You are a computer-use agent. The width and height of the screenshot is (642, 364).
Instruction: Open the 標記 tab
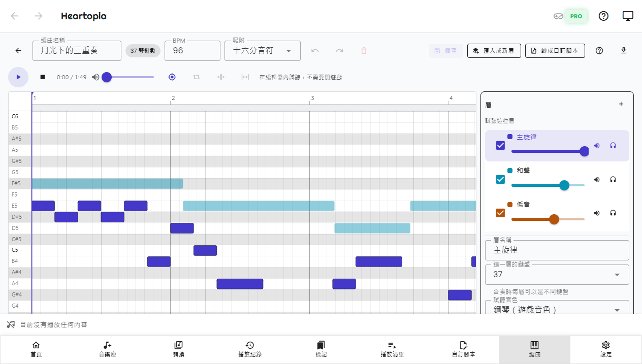321,349
